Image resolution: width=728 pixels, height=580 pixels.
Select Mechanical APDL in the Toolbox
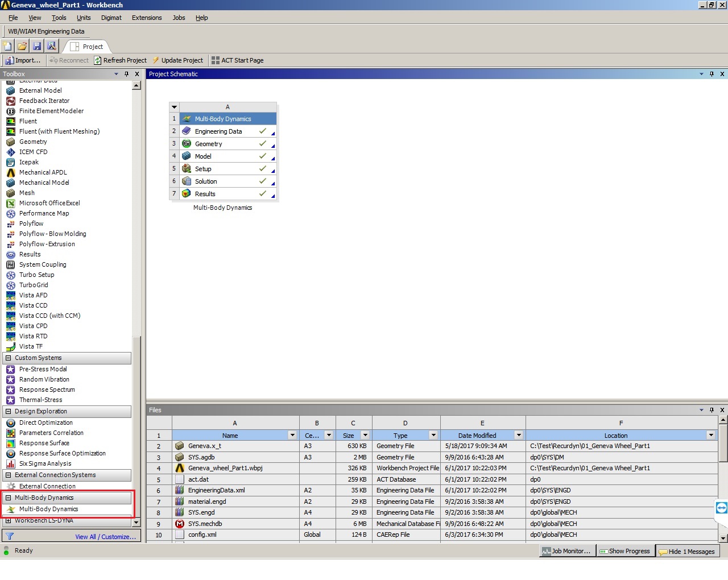pos(43,172)
